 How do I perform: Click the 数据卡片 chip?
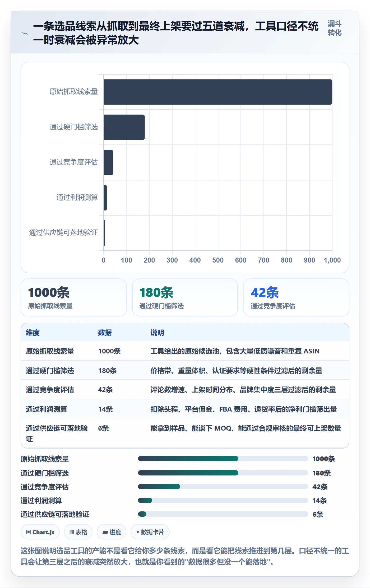pos(150,532)
